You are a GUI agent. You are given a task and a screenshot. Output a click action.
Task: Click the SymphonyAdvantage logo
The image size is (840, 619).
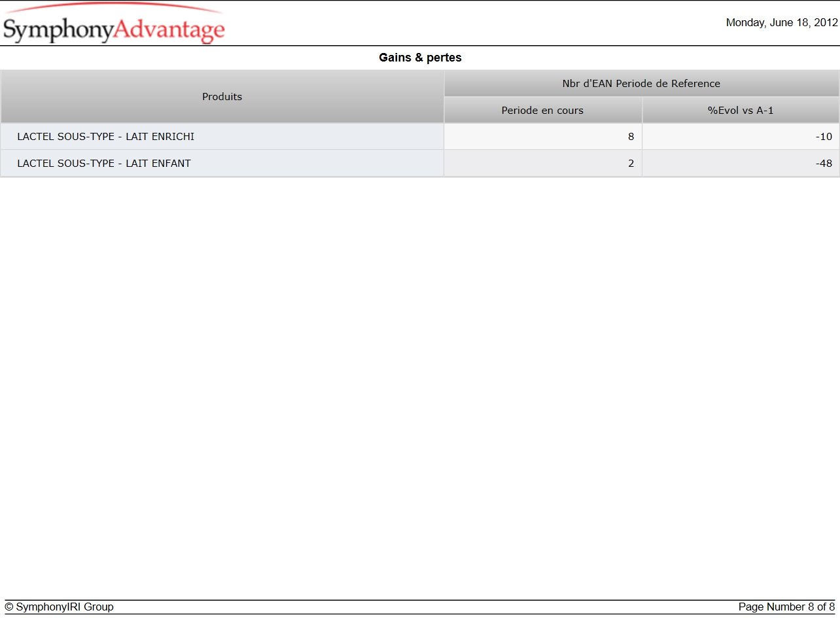[114, 24]
